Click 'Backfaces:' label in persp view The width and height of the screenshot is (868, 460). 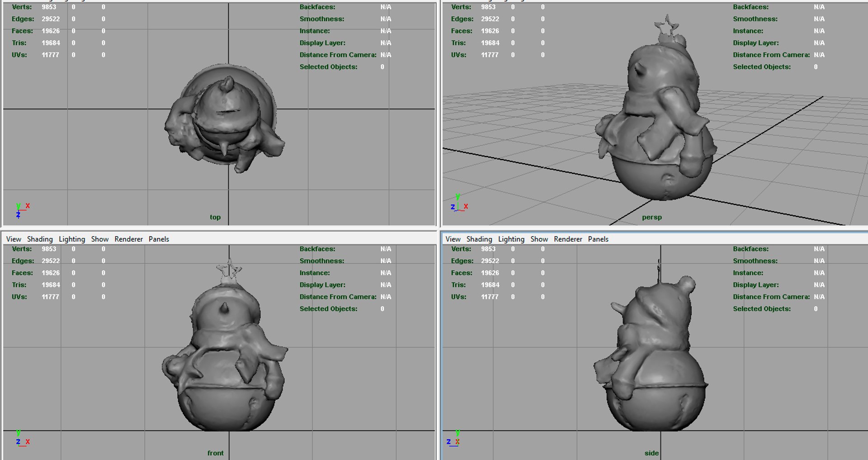click(750, 7)
